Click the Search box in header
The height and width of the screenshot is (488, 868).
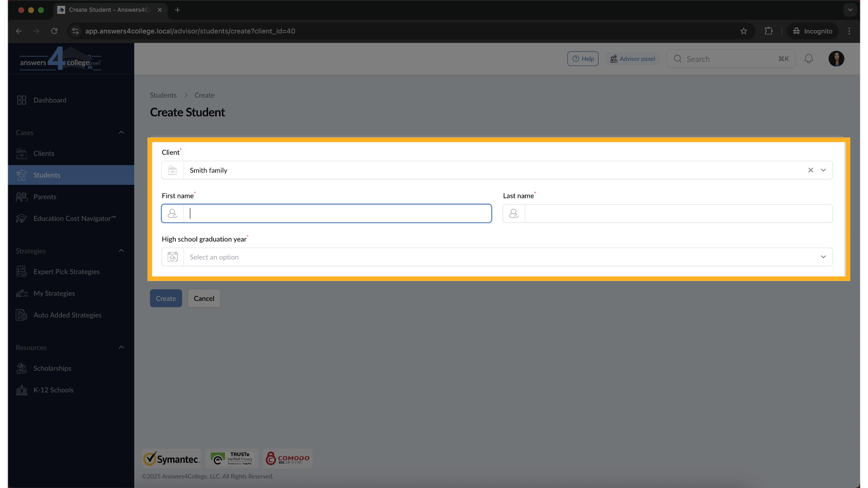[730, 59]
